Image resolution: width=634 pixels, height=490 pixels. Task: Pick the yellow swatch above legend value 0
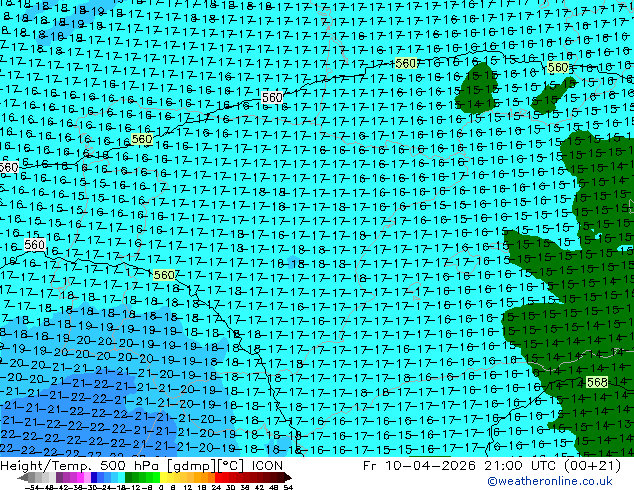pyautogui.click(x=163, y=477)
